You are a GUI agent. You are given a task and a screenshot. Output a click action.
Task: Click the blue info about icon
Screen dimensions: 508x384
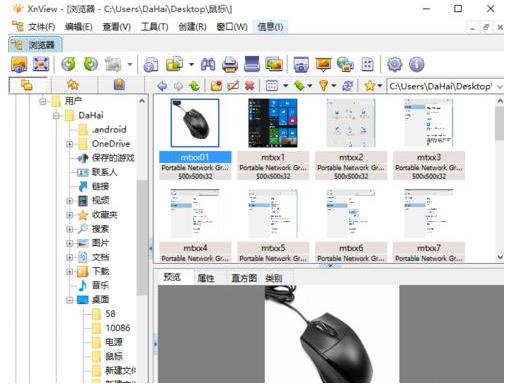tap(416, 64)
